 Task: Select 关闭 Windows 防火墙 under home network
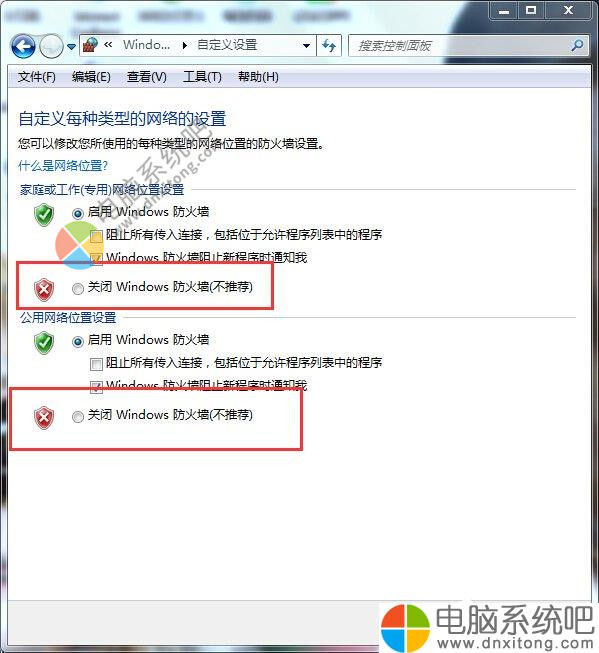point(78,289)
